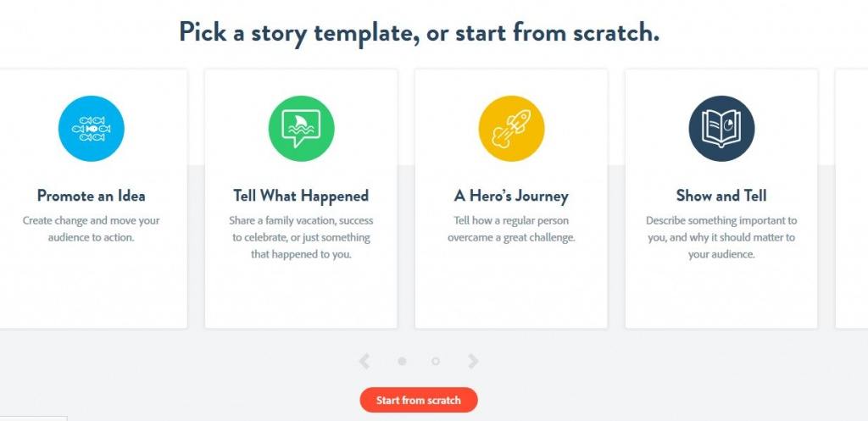Screen dimensions: 868x421
Task: Choose the Tell What Happened title
Action: pos(301,196)
